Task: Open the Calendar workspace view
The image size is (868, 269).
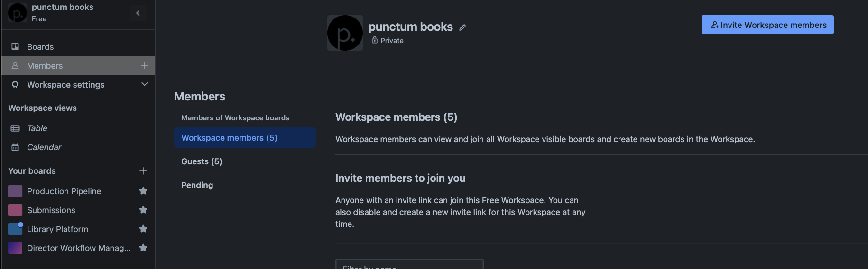Action: (44, 147)
